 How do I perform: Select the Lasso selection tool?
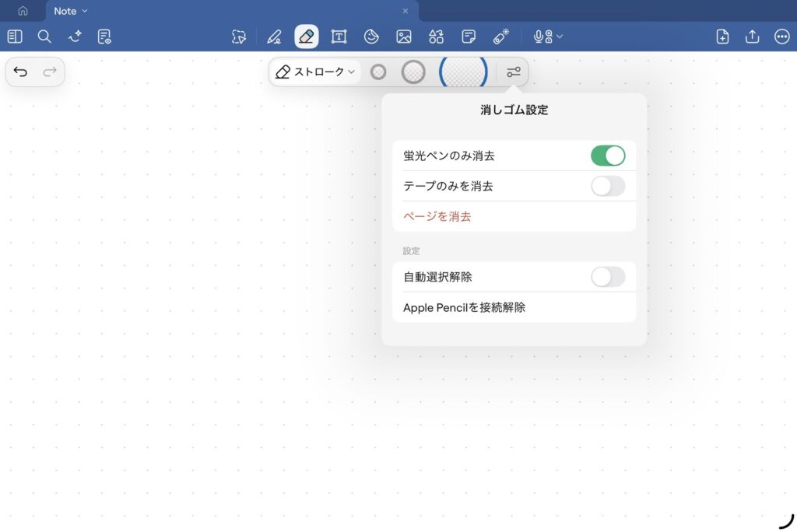coord(239,37)
